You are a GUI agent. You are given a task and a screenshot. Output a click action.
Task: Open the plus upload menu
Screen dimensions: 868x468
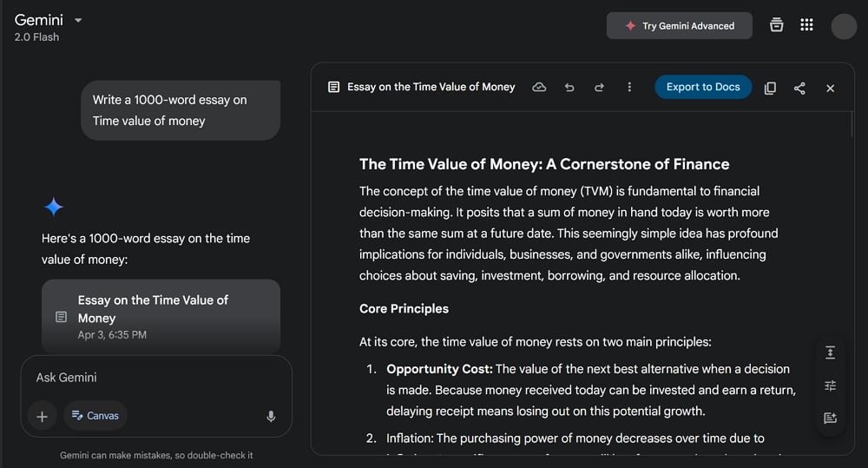click(42, 416)
